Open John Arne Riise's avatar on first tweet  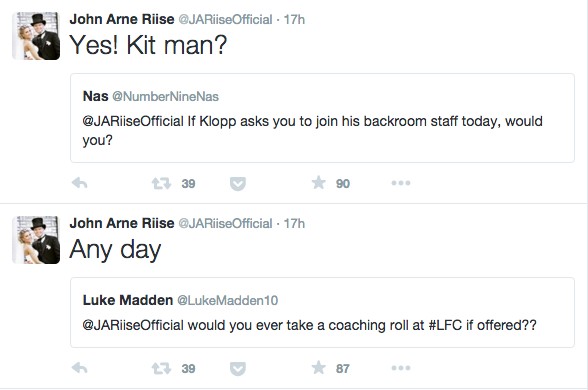point(36,36)
